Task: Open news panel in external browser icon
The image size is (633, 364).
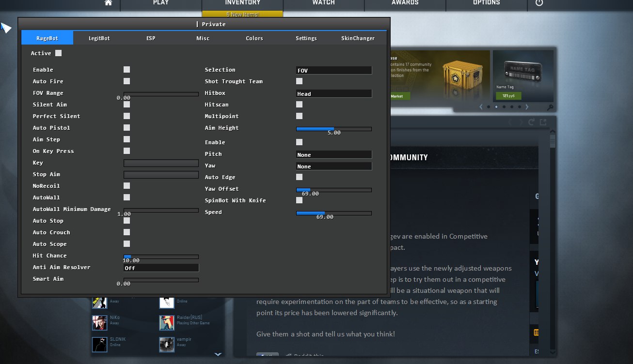Action: (x=543, y=122)
